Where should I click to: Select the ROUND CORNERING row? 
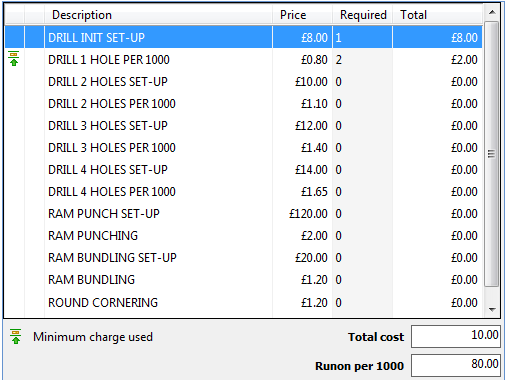(244, 302)
